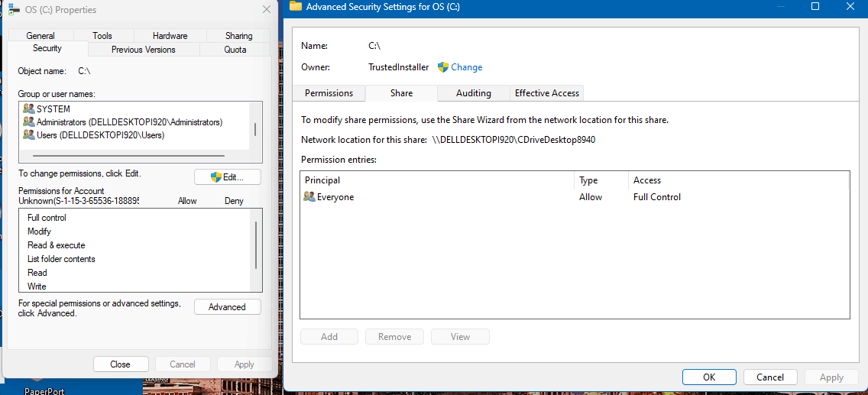Maximize the Advanced Security Settings window
868x395 pixels.
coord(815,6)
